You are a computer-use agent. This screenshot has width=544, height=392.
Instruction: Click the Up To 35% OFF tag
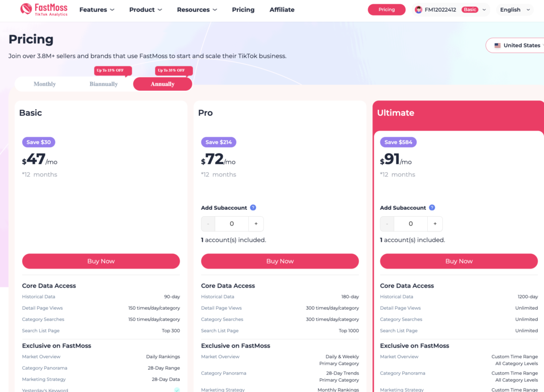(x=174, y=71)
